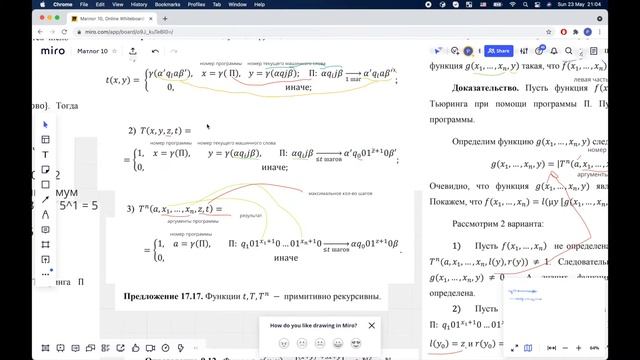Open the Bookmarks menu
640x360 pixels.
pyautogui.click(x=167, y=4)
